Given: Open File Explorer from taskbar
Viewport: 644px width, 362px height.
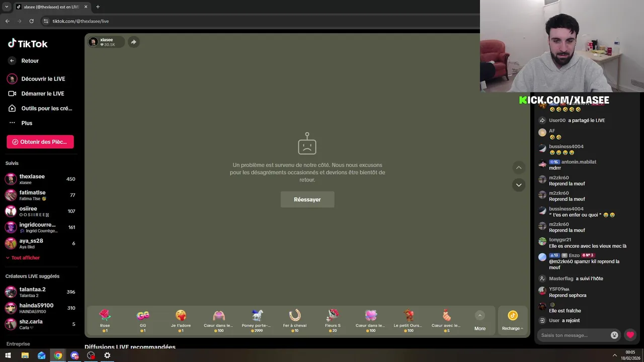Looking at the screenshot, I should point(25,355).
